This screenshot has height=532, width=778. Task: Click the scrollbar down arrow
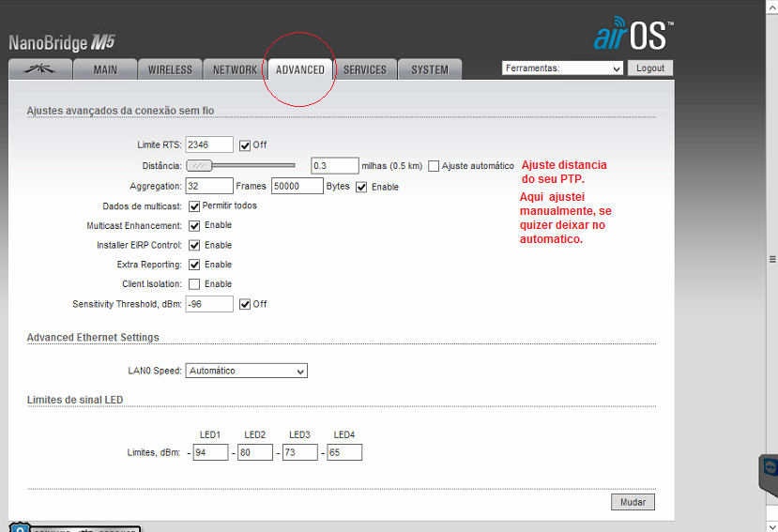coord(772,525)
